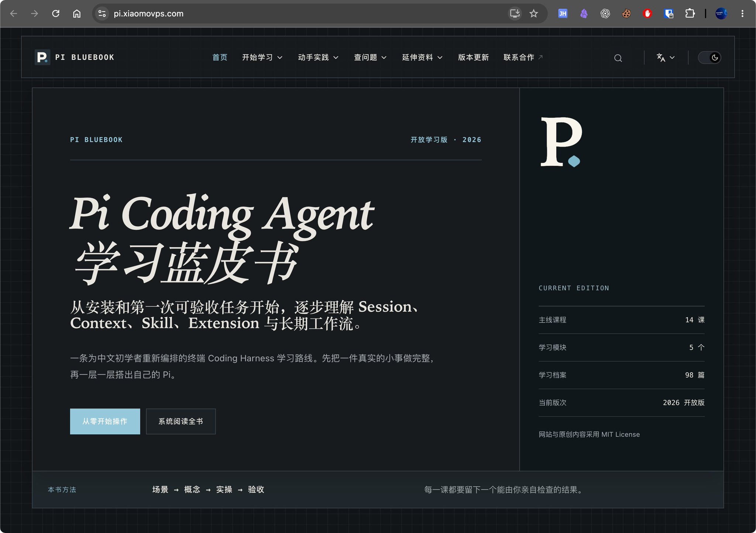Open Chrome's three-dot menu
This screenshot has width=756, height=533.
coord(742,14)
